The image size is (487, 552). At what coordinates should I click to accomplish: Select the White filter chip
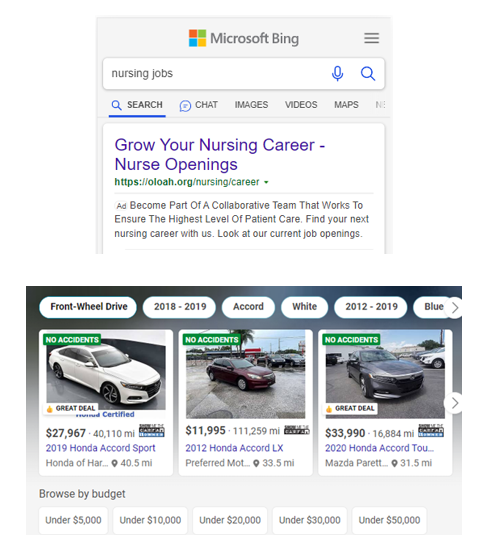pos(305,307)
